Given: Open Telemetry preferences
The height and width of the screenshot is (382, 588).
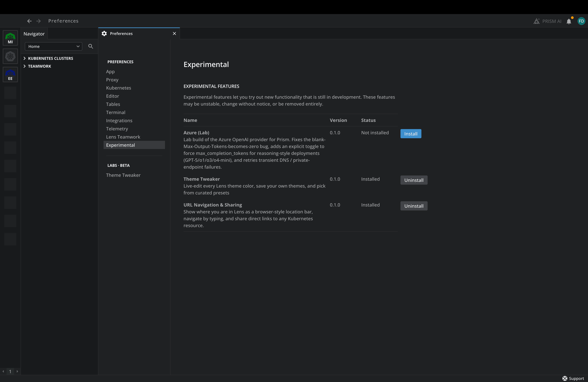Looking at the screenshot, I should [134, 129].
